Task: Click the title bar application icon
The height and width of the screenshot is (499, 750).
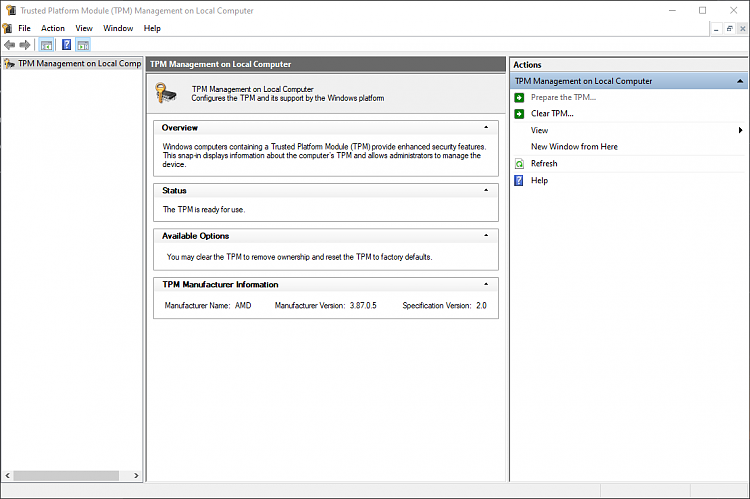Action: (x=11, y=10)
